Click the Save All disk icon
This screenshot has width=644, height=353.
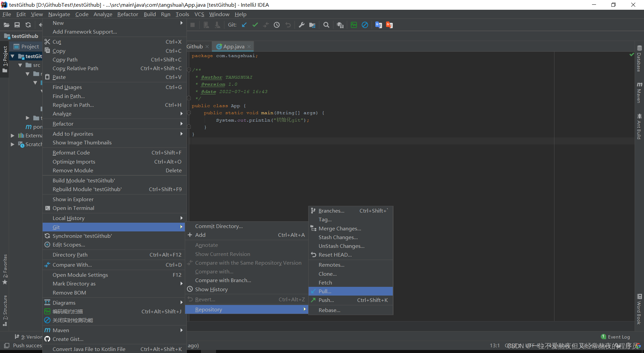click(x=17, y=25)
